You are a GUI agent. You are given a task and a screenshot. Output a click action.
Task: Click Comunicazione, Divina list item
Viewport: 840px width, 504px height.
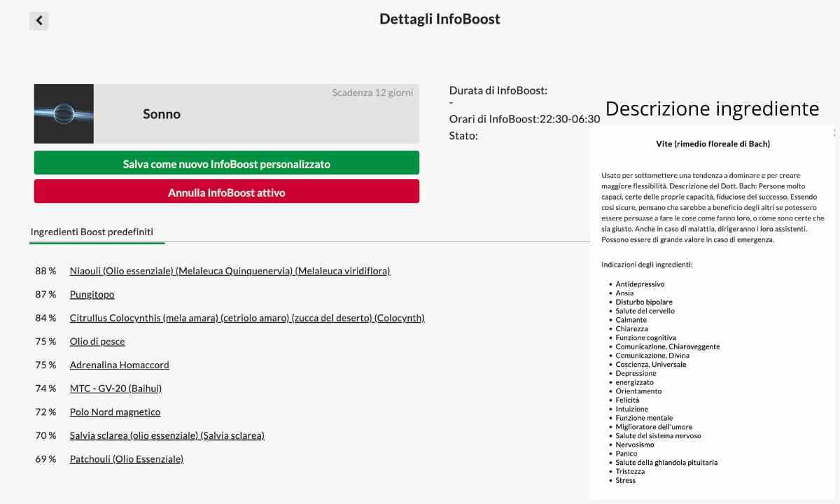(652, 356)
